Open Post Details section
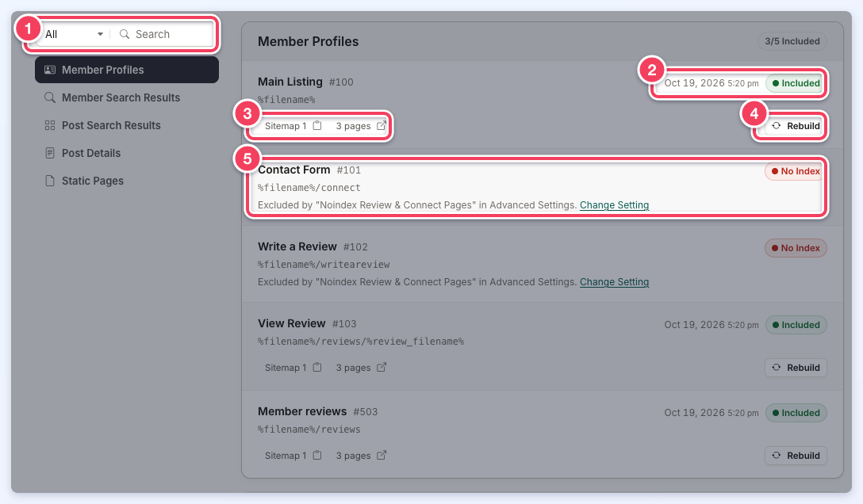Viewport: 863px width, 504px height. coord(127,153)
